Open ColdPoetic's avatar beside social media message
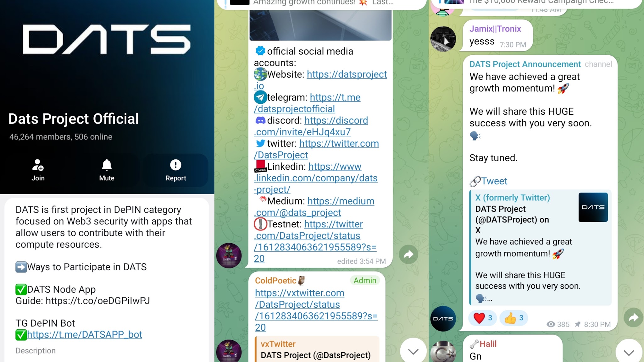The height and width of the screenshot is (362, 644). (x=229, y=255)
